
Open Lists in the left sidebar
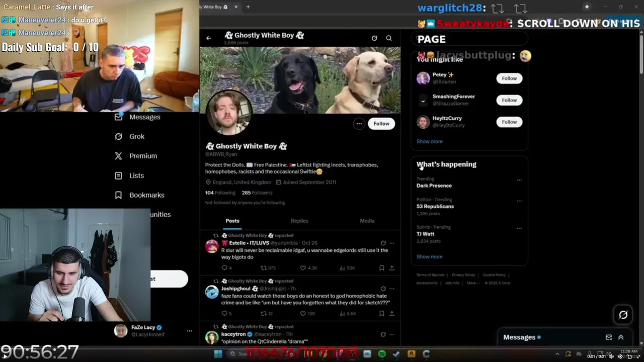pyautogui.click(x=129, y=175)
